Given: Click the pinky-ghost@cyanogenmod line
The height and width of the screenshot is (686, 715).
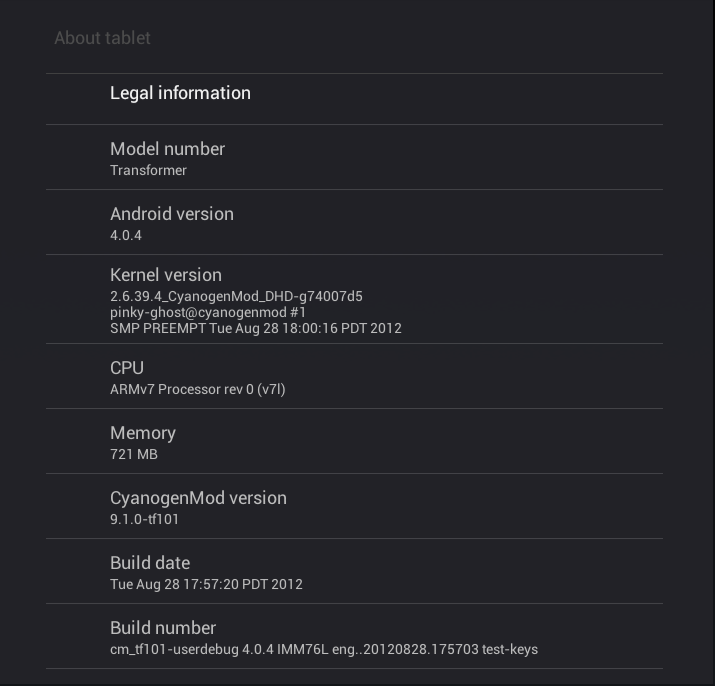Looking at the screenshot, I should click(207, 312).
